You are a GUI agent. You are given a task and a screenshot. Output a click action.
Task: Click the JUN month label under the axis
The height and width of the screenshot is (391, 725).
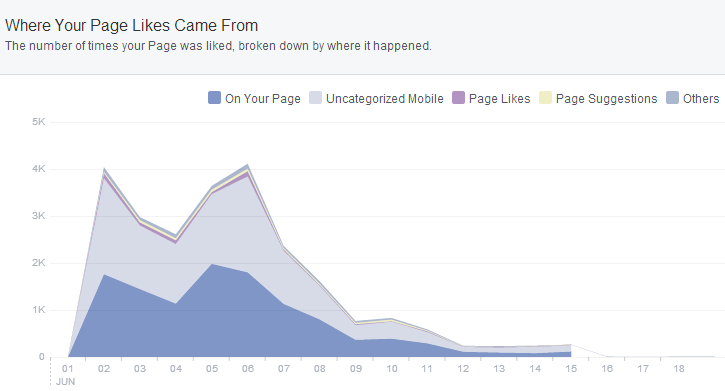click(x=65, y=382)
